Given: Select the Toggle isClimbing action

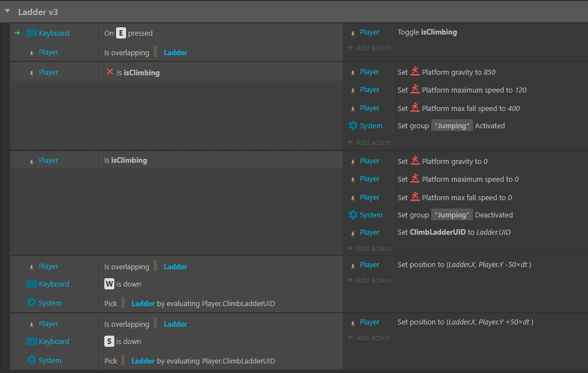Looking at the screenshot, I should click(x=427, y=32).
